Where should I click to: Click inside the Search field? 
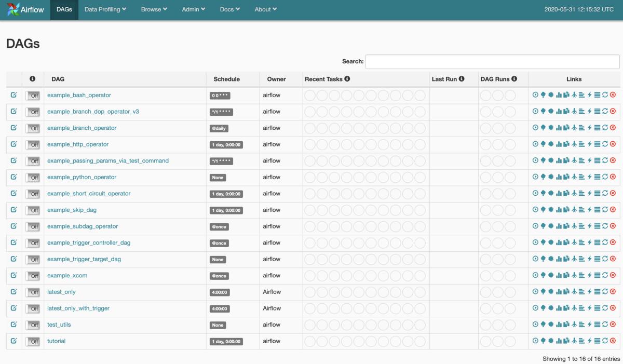coord(492,61)
